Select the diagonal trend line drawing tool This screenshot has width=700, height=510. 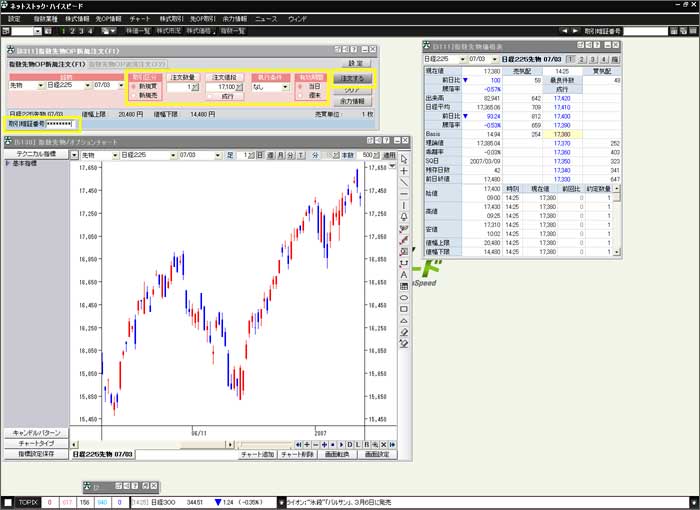404,183
